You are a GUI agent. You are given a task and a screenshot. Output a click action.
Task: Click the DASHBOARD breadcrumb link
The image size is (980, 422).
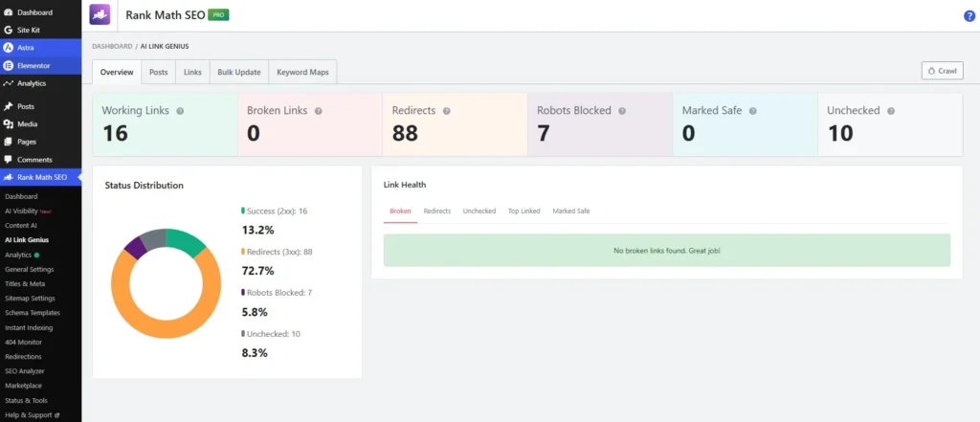pyautogui.click(x=112, y=46)
